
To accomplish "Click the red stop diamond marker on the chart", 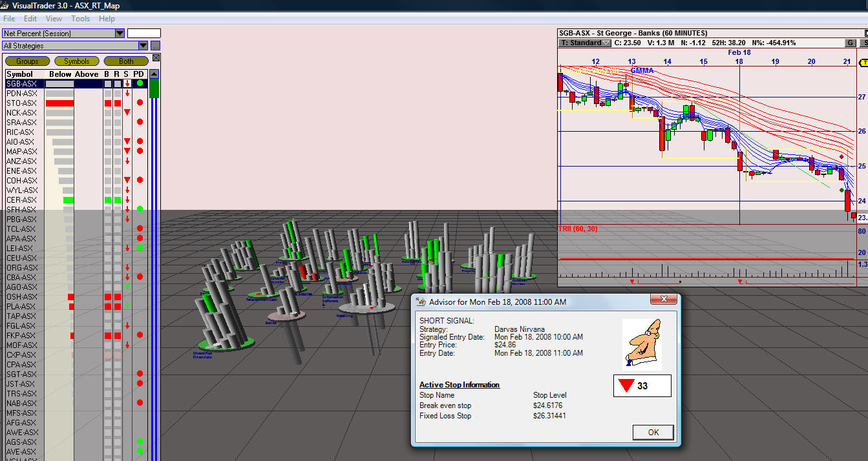I will coord(842,157).
